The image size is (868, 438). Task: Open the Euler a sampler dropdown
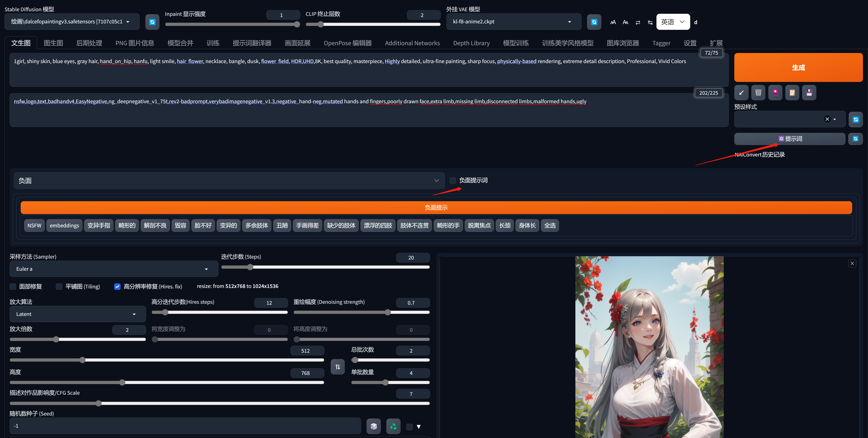206,269
